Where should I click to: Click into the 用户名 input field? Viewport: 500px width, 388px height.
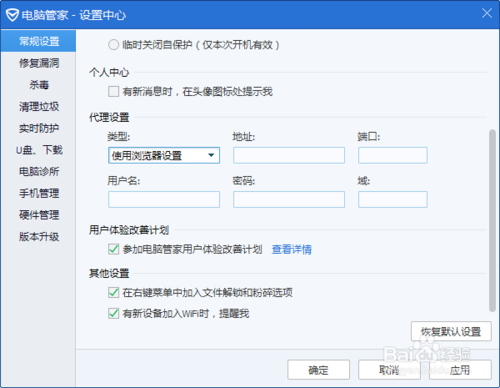(164, 199)
